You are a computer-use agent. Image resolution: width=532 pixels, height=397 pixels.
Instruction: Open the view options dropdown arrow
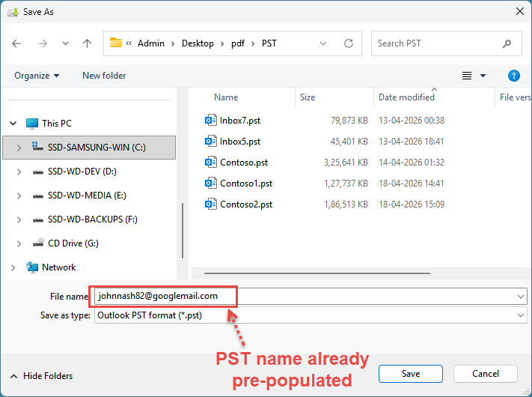tap(483, 76)
